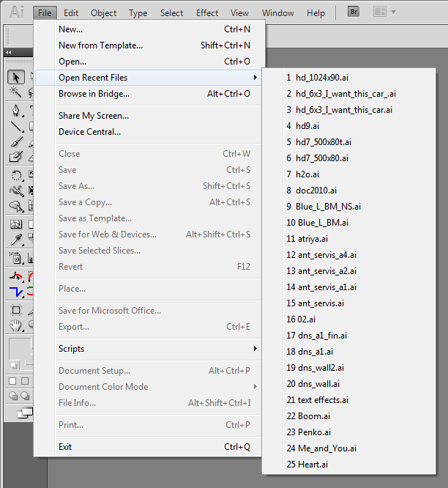
Task: Open recent file h2o.ai
Action: tap(349, 174)
